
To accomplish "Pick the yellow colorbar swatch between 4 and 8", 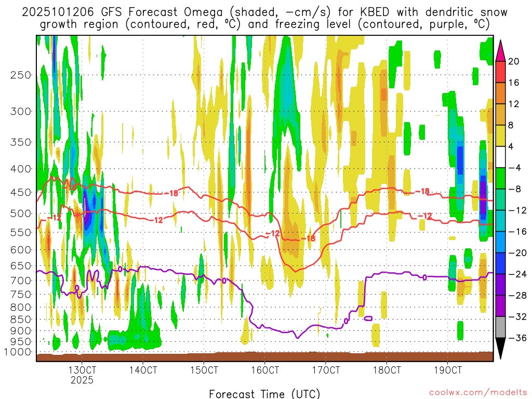I will pos(500,136).
